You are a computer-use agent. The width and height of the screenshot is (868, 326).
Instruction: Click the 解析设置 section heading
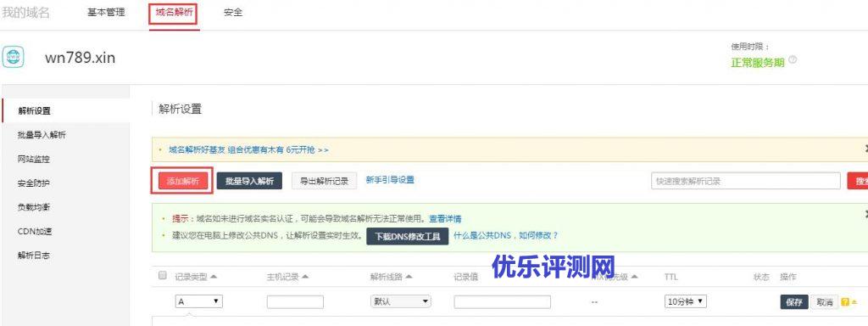click(x=181, y=110)
